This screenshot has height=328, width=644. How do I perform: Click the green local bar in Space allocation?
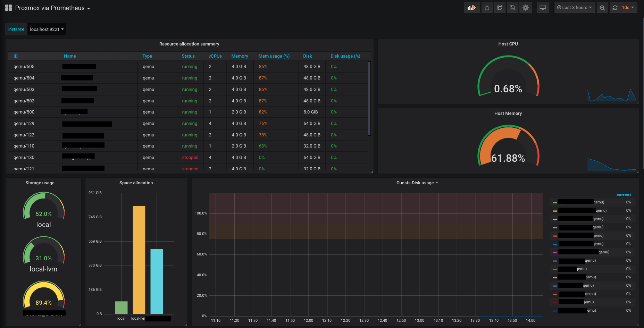(x=122, y=308)
